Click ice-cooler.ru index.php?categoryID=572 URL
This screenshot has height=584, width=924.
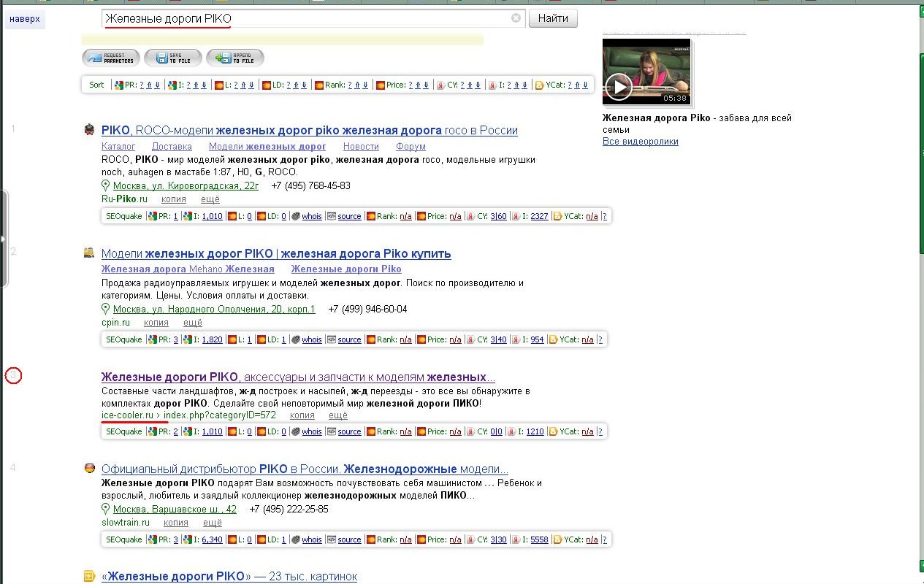coord(188,415)
